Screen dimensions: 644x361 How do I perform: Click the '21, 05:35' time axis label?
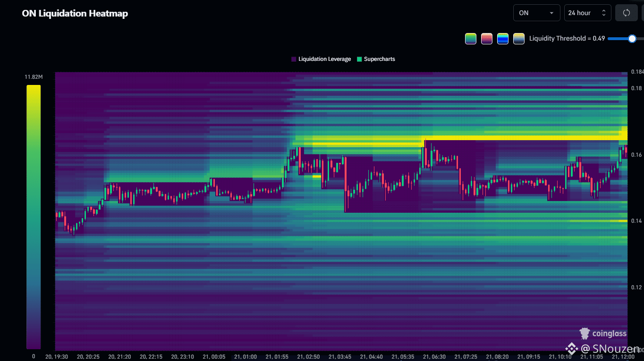point(403,357)
